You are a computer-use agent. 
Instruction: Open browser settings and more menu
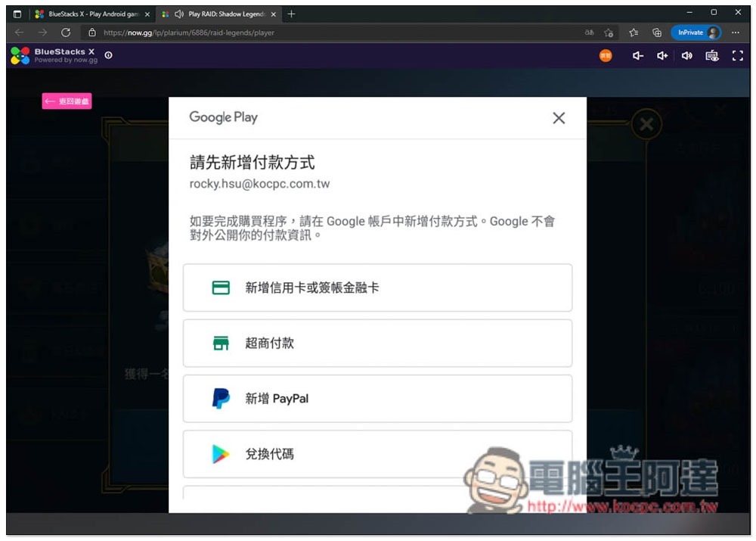tap(736, 33)
